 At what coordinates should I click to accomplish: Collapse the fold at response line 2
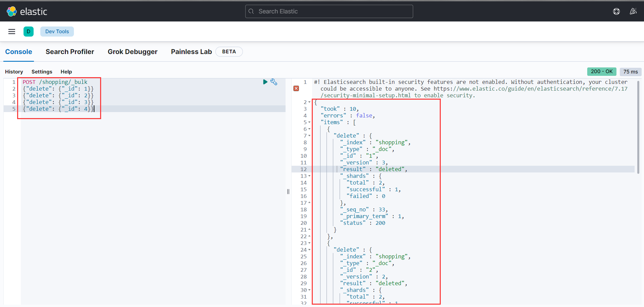point(309,102)
